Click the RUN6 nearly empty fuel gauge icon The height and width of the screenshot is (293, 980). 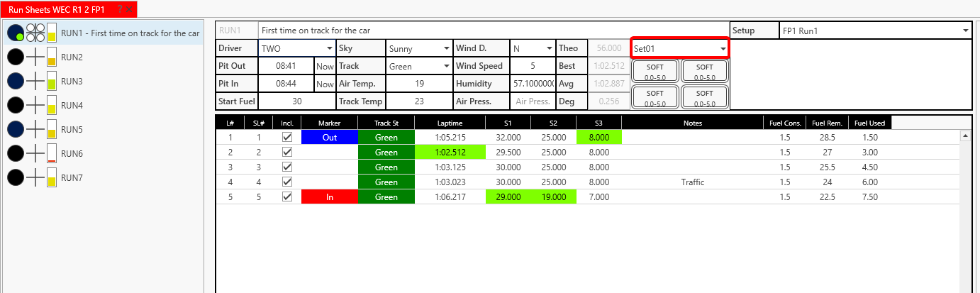pos(52,153)
